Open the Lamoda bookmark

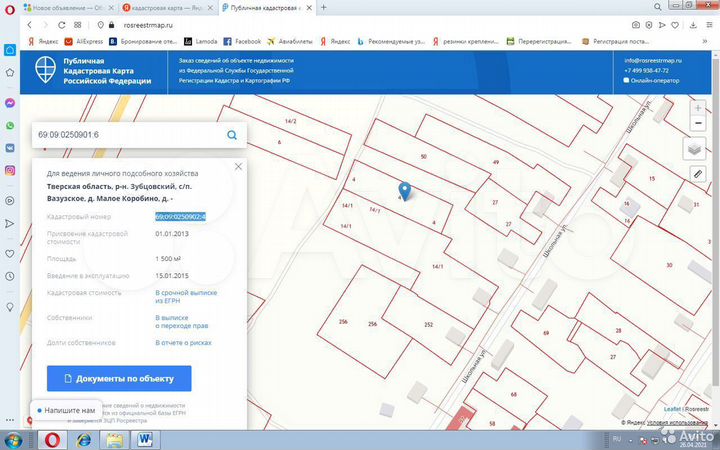point(201,41)
